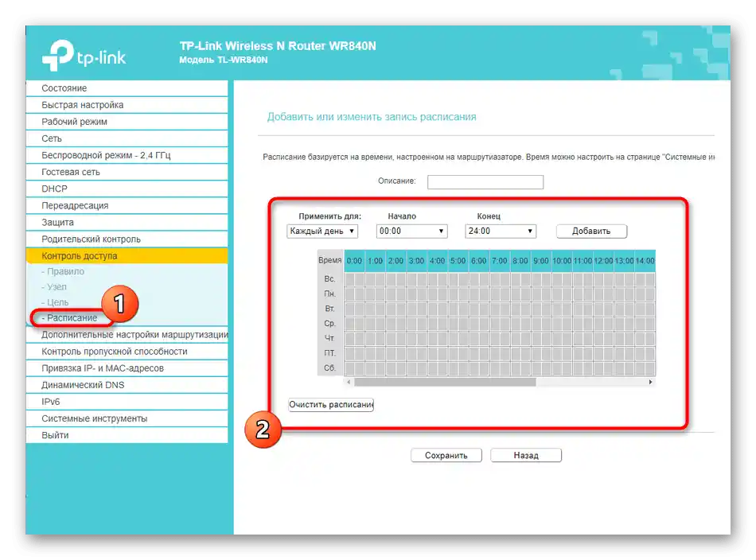This screenshot has width=756, height=560.
Task: Click the Время header cell
Action: [329, 261]
